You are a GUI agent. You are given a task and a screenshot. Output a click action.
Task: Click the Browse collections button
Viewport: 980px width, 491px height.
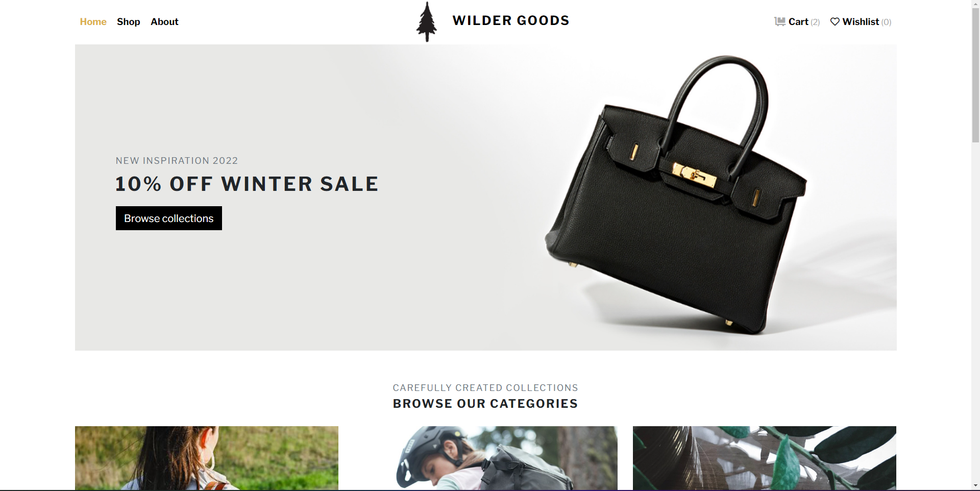169,218
